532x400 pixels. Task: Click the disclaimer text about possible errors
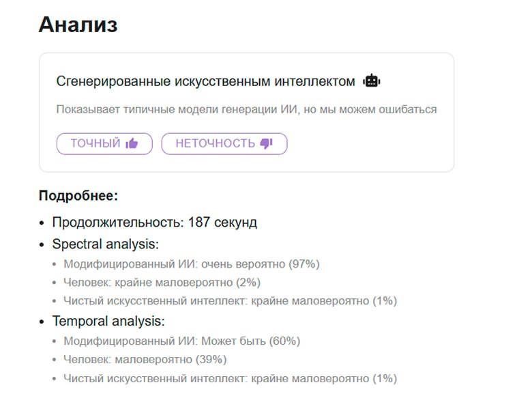[x=246, y=109]
